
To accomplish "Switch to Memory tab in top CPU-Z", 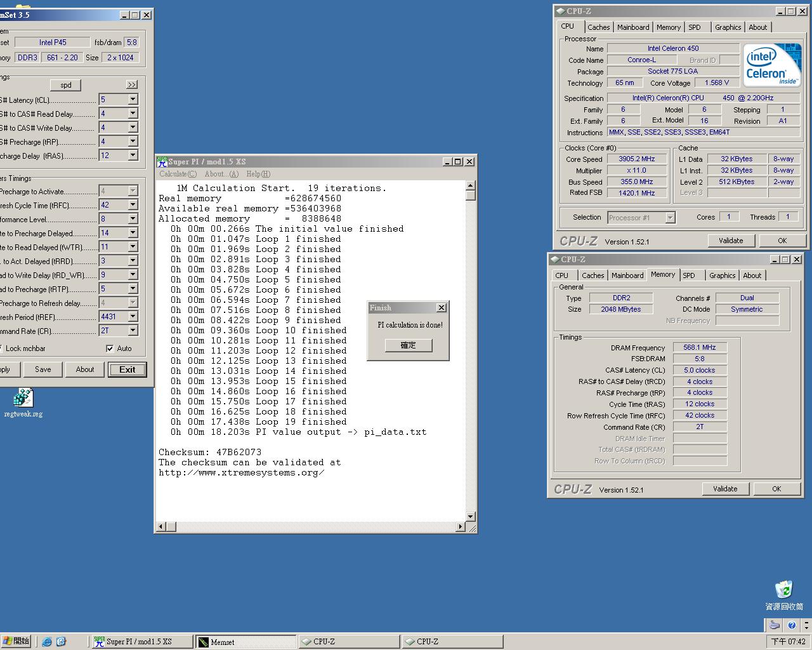I will (x=669, y=27).
